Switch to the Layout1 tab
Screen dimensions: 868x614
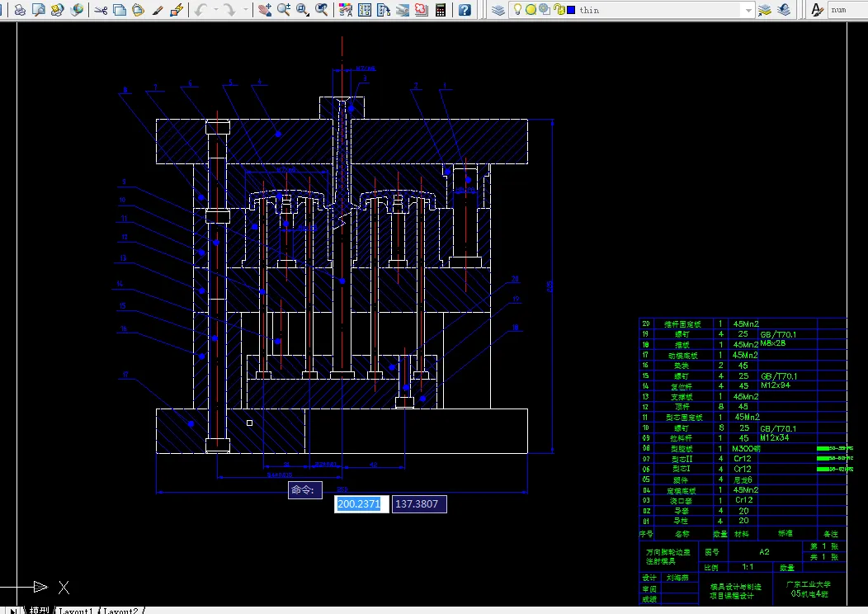tap(75, 610)
